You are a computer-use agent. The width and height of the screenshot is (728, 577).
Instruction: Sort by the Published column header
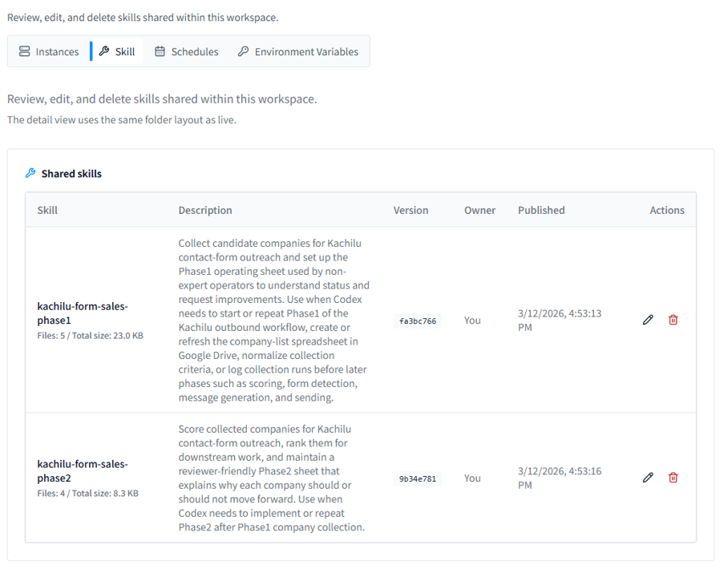pos(541,210)
